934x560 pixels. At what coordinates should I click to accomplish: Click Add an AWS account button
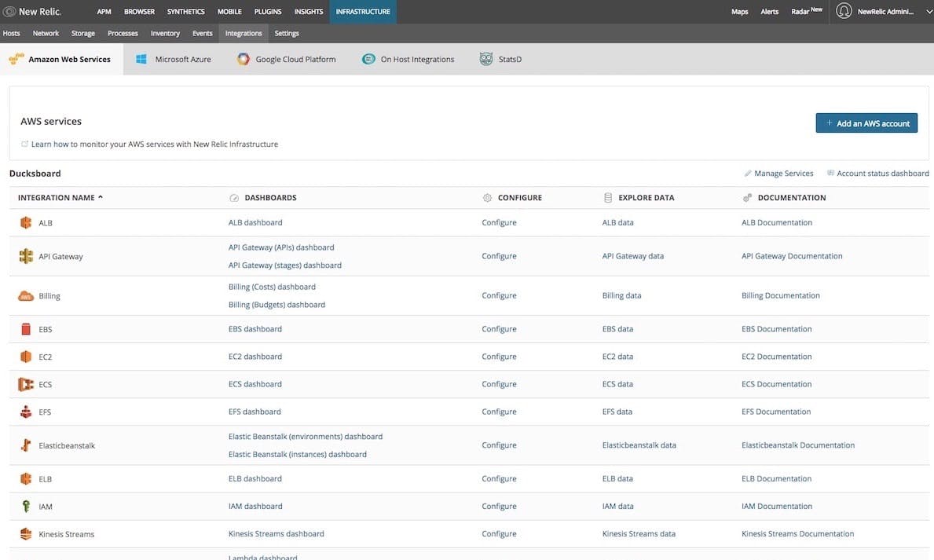[866, 123]
